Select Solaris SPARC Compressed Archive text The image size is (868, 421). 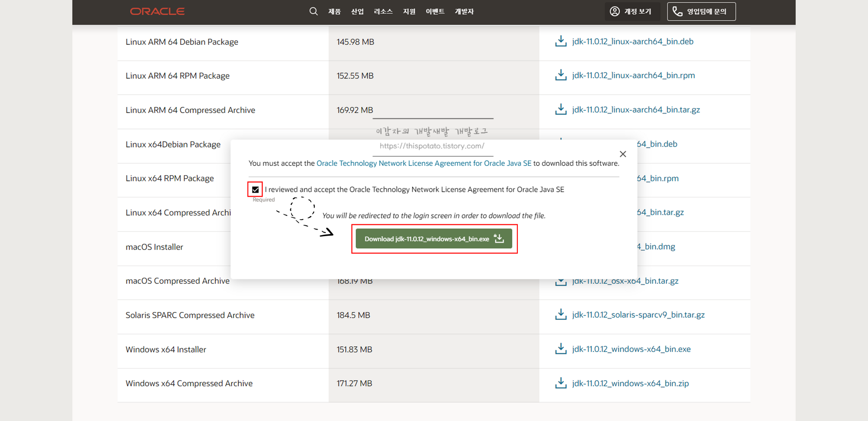190,315
